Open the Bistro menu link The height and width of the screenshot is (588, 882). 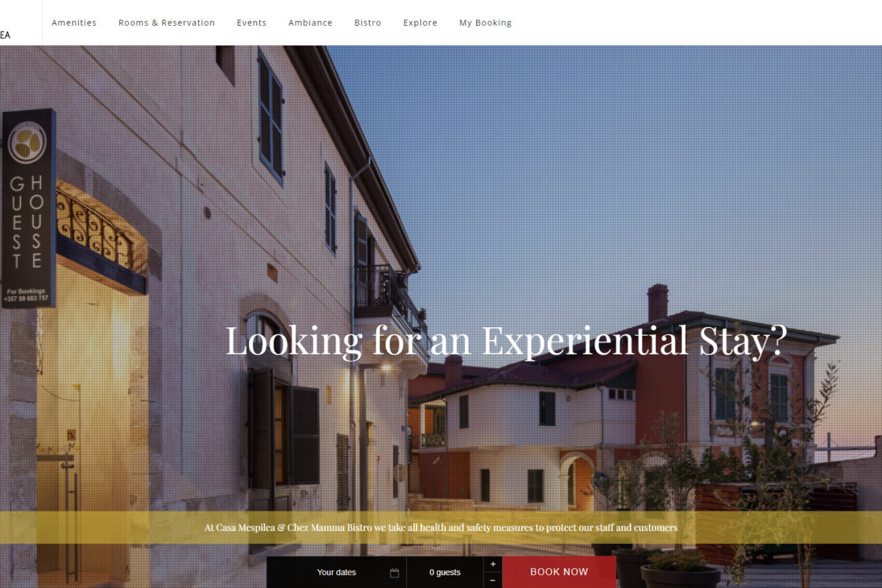pos(368,22)
